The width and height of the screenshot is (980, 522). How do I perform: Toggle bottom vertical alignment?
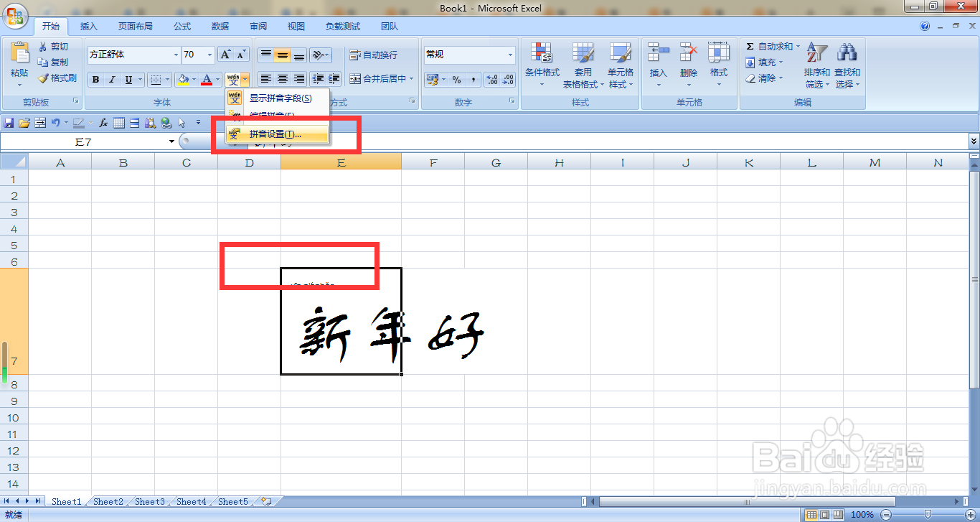[299, 55]
